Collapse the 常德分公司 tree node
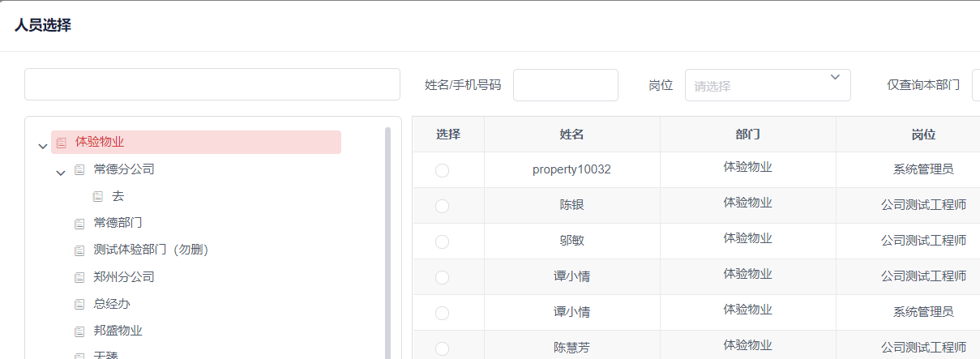The height and width of the screenshot is (359, 980). (61, 173)
